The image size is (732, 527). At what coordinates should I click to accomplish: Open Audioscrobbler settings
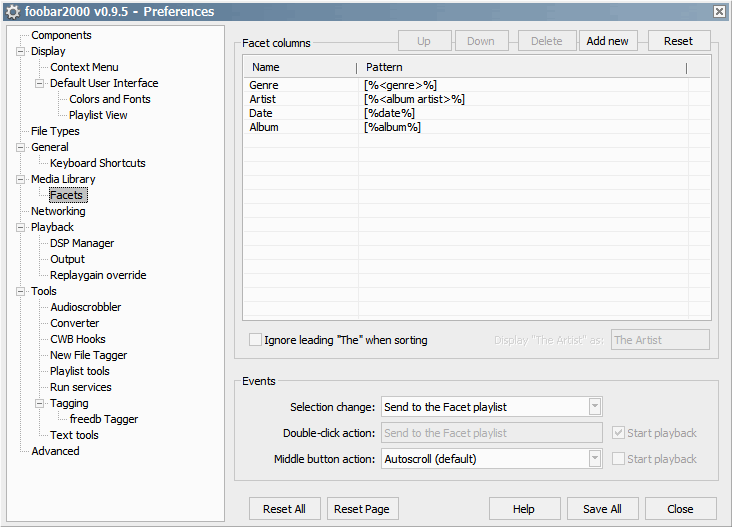click(86, 307)
